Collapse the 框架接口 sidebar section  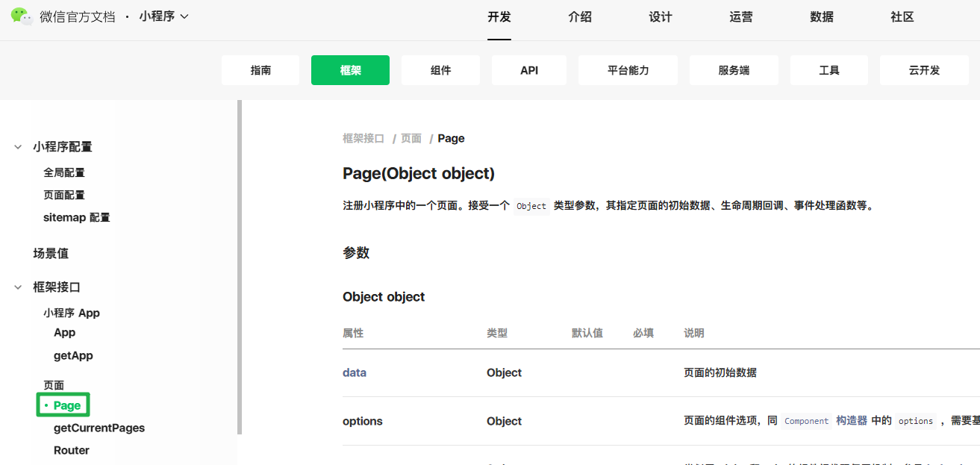(x=18, y=287)
